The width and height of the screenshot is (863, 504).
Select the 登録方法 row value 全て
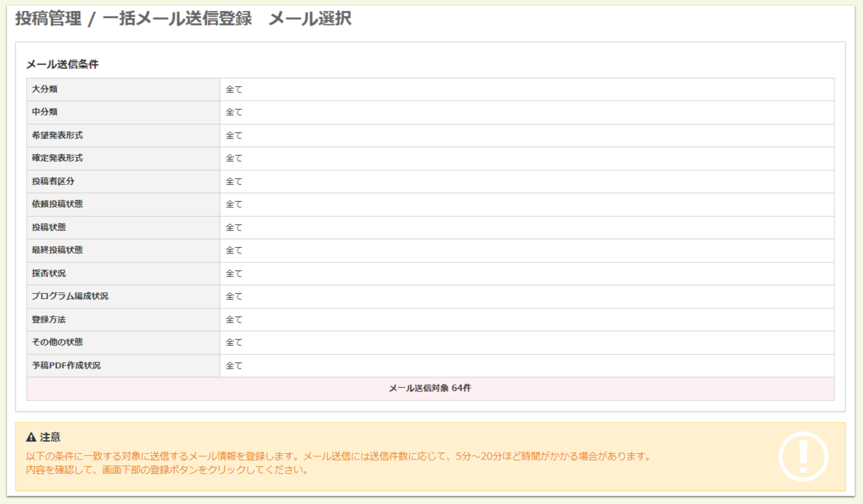pyautogui.click(x=234, y=319)
